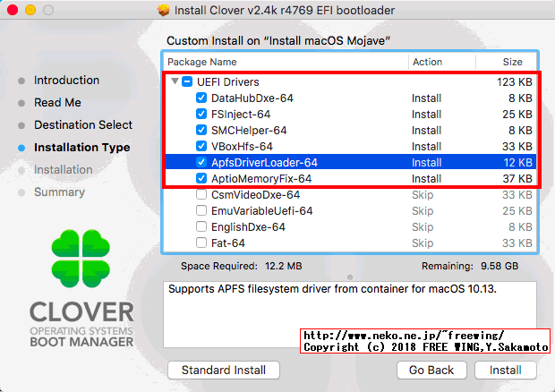The image size is (555, 392).
Task: Click the Install action for ApfsDriverLoader-64
Action: [x=426, y=162]
